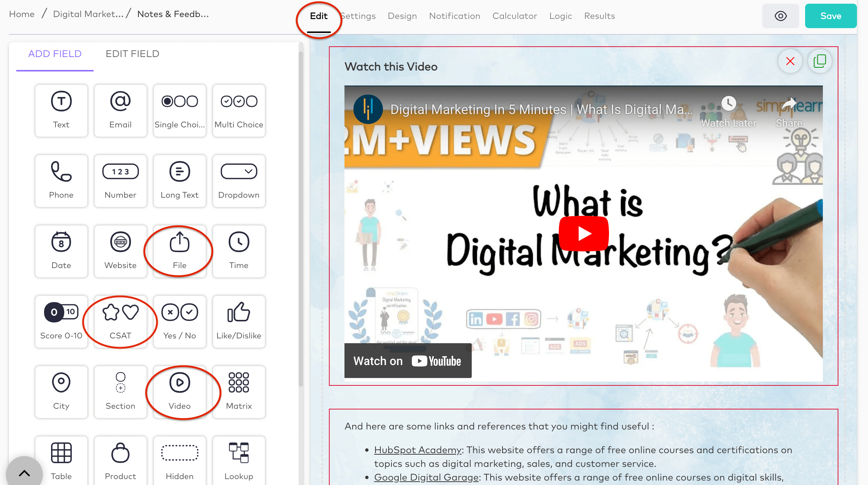Switch to the EDIT FIELD tab
868x485 pixels.
point(132,54)
